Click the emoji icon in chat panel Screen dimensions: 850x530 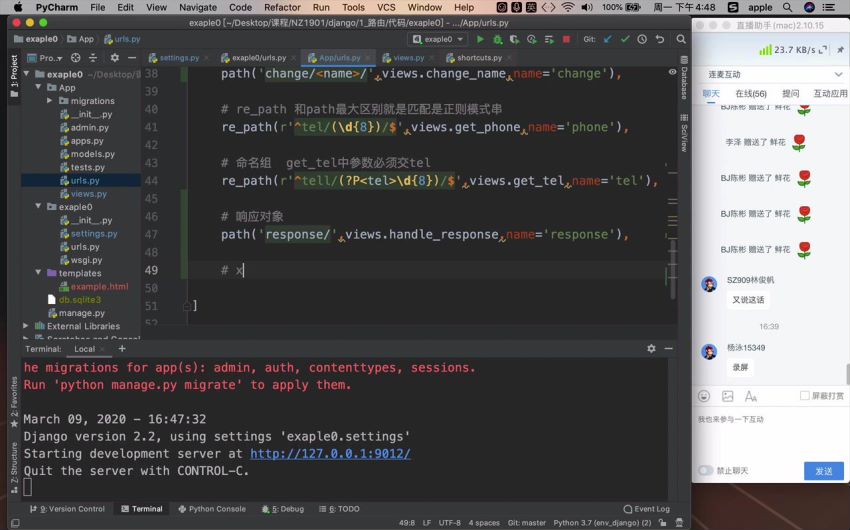tap(704, 396)
